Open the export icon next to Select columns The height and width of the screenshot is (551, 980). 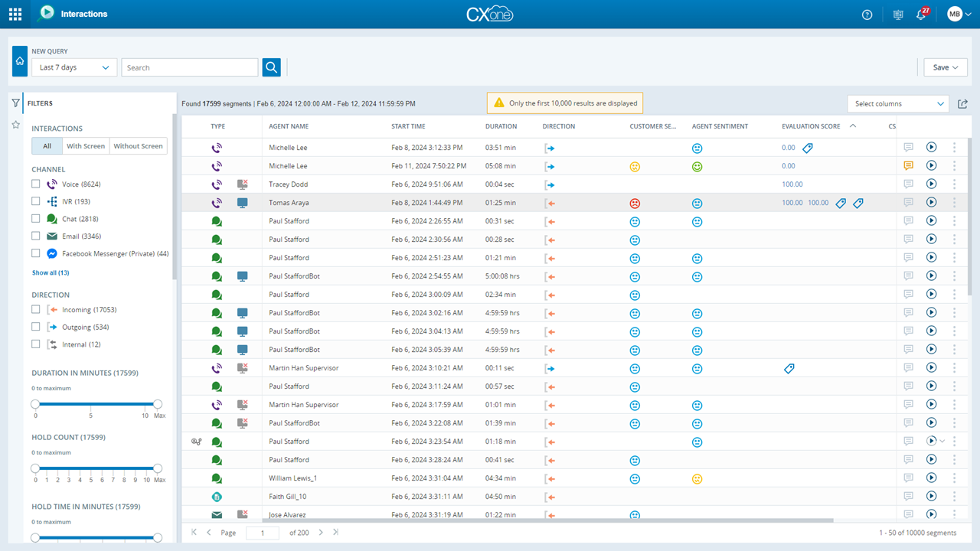point(962,103)
